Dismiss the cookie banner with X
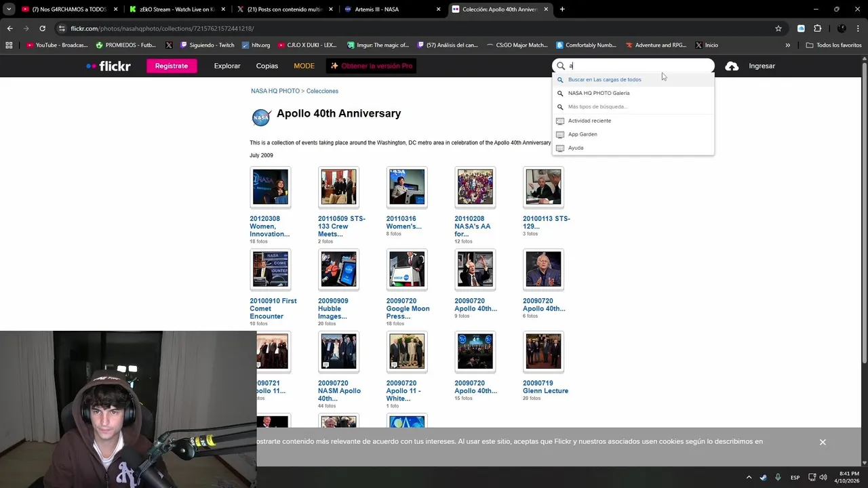The image size is (868, 488). click(x=823, y=442)
